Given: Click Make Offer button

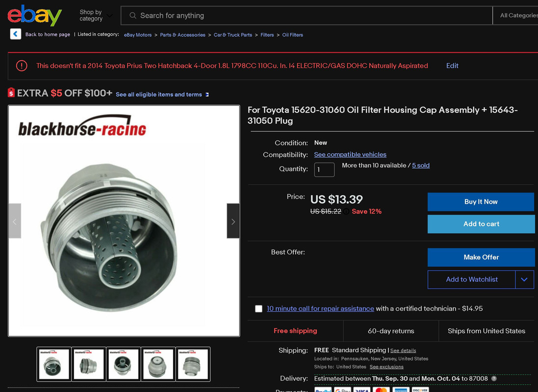Looking at the screenshot, I should (481, 257).
